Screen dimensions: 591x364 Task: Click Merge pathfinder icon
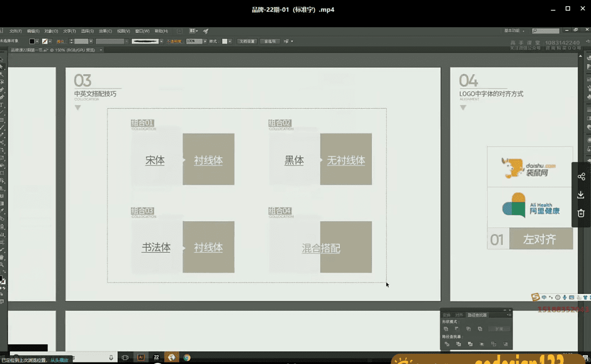coord(470,344)
